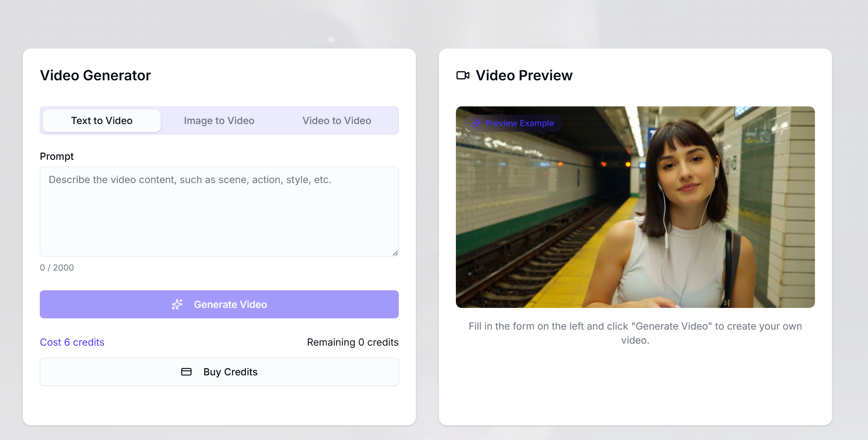Click the sparkle icon on Generate Video button
868x440 pixels.
point(177,304)
